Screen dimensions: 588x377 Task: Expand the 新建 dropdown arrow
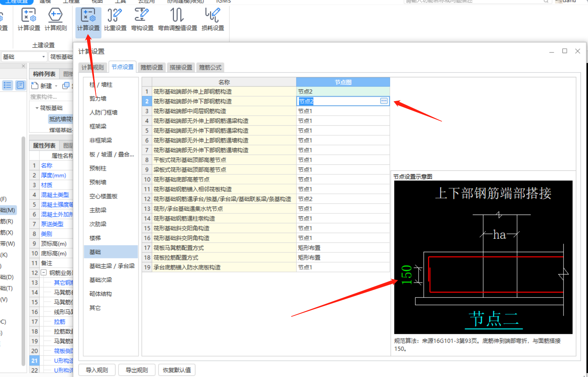pos(56,86)
